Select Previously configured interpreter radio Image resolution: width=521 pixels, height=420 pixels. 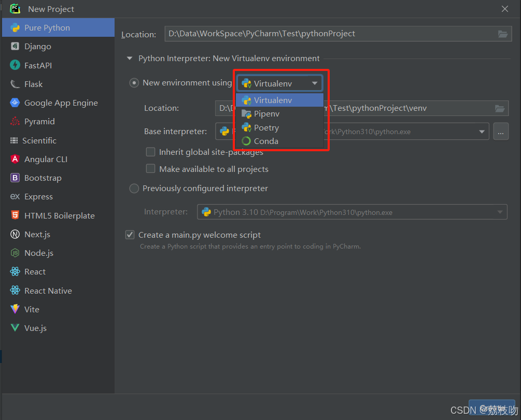point(134,189)
